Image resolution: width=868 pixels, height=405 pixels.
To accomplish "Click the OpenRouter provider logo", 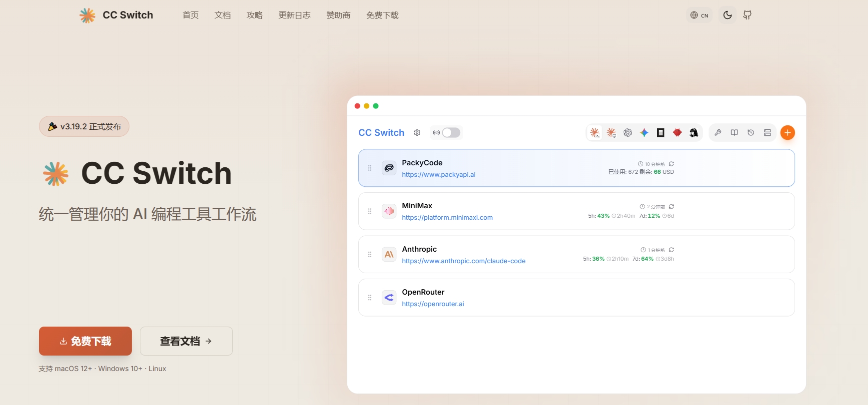I will coord(389,298).
